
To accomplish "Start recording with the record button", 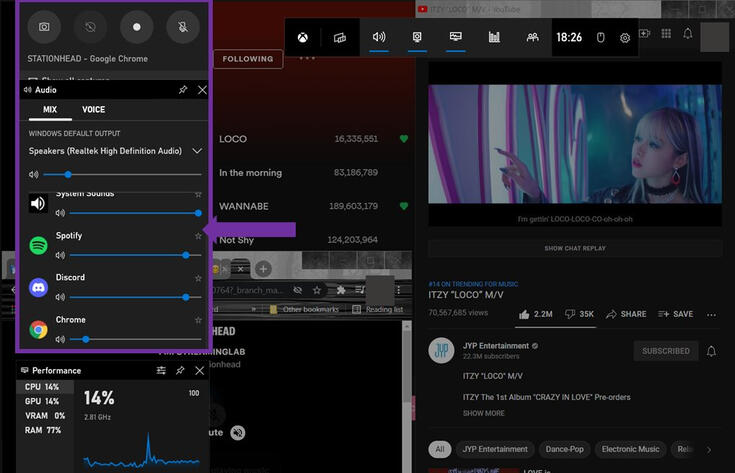I will pyautogui.click(x=136, y=26).
